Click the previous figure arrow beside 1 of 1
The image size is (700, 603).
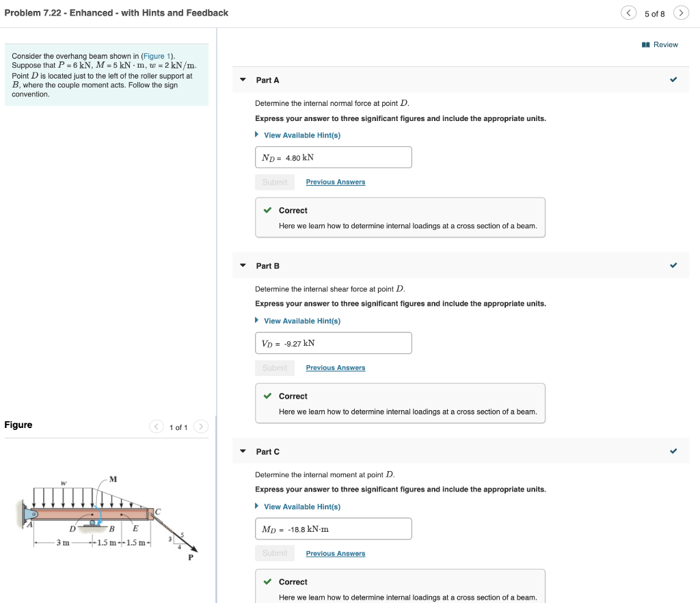tap(157, 427)
